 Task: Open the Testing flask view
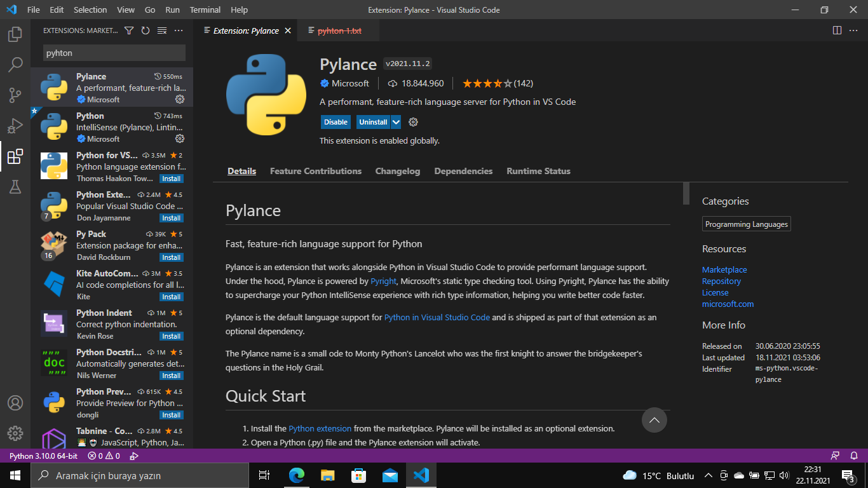tap(15, 187)
